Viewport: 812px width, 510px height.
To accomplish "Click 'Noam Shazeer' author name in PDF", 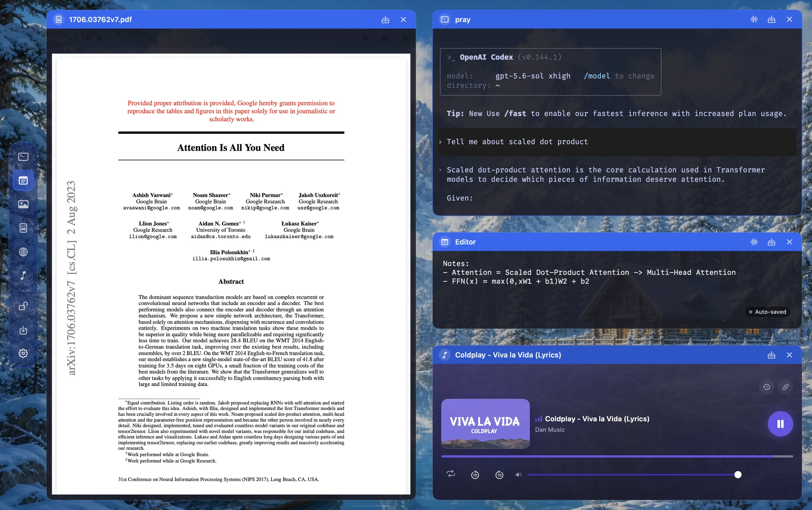I will 210,195.
